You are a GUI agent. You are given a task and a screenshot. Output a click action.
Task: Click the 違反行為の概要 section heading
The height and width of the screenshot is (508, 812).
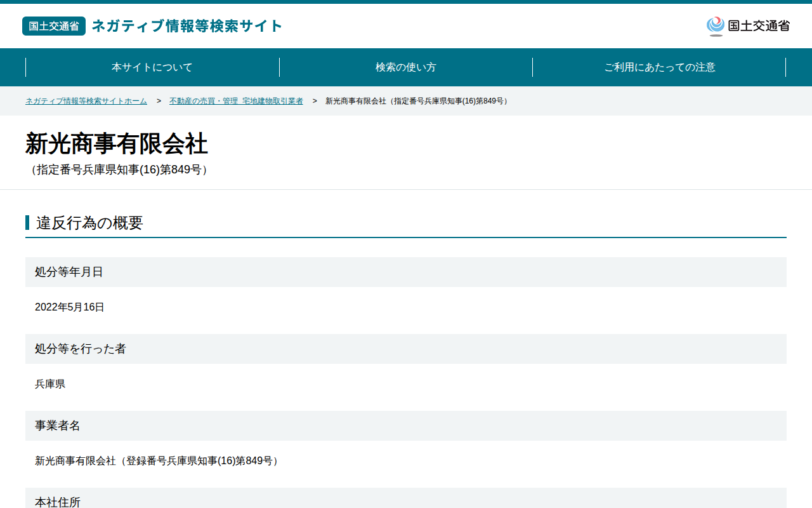coord(89,223)
